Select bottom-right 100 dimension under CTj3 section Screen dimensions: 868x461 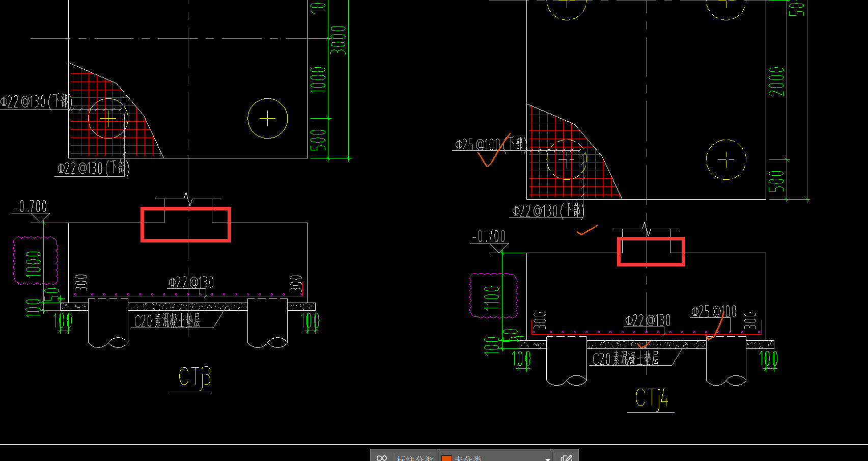310,320
